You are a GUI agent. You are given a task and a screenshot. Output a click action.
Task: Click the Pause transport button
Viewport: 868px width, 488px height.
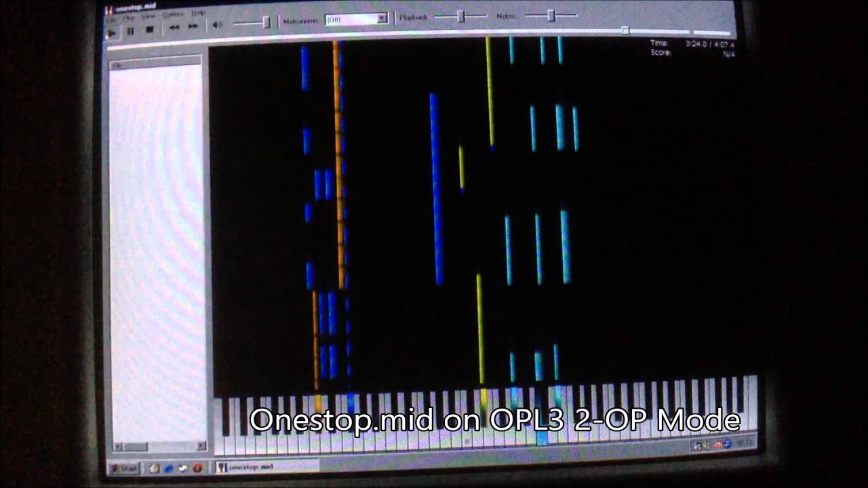[x=131, y=30]
